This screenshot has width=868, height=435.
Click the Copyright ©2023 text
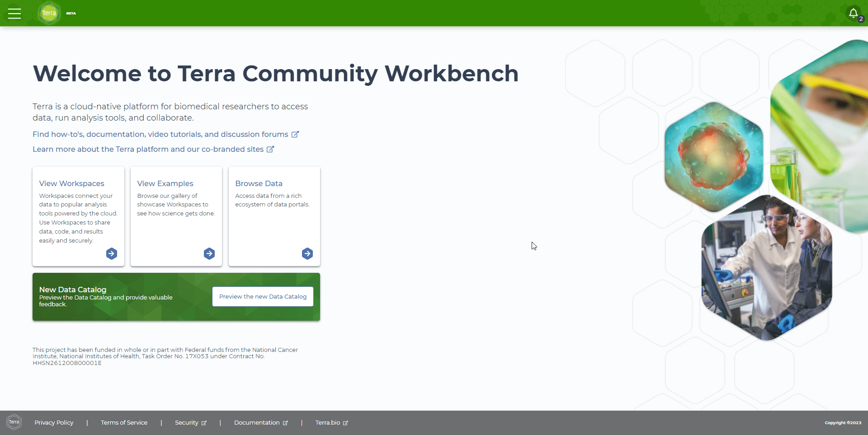point(843,423)
